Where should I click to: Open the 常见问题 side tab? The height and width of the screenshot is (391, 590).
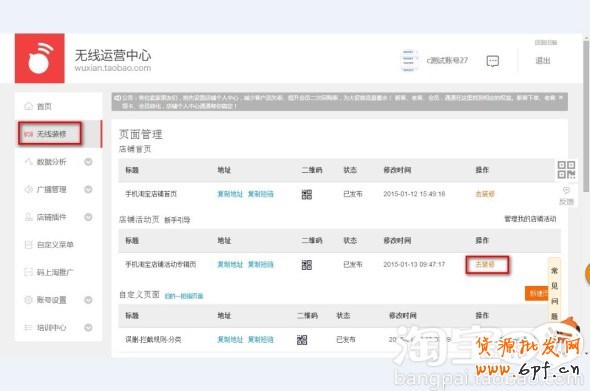point(554,292)
